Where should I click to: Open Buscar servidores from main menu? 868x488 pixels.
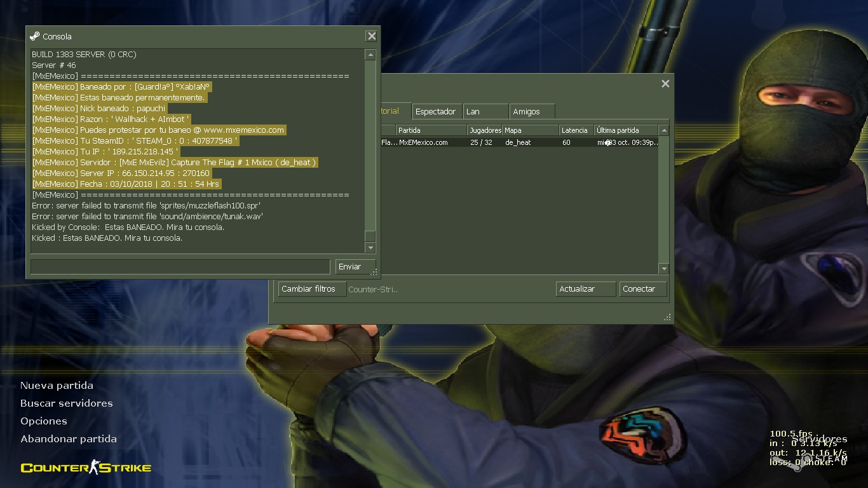coord(66,403)
